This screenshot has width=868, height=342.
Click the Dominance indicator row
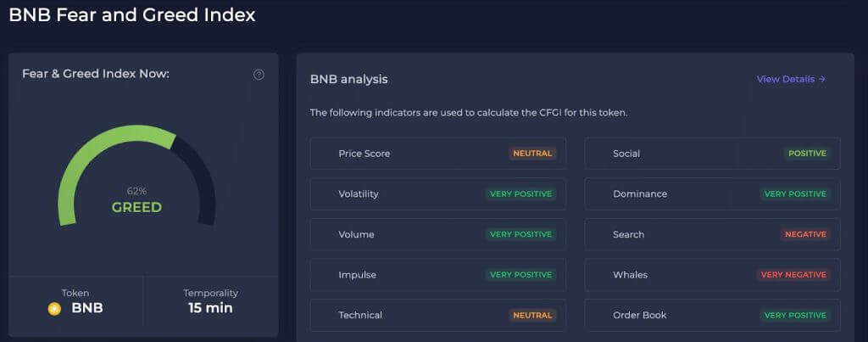point(712,194)
